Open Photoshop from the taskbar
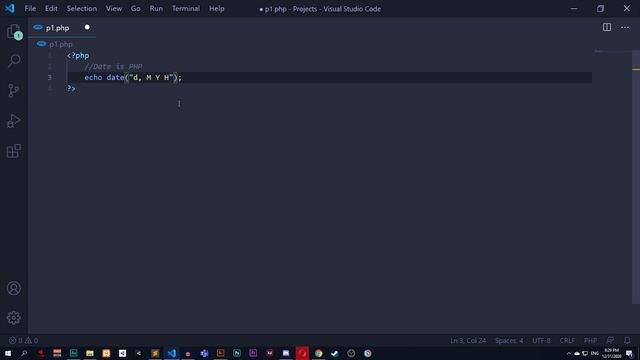Screen dimensions: 640x360 coord(237,353)
